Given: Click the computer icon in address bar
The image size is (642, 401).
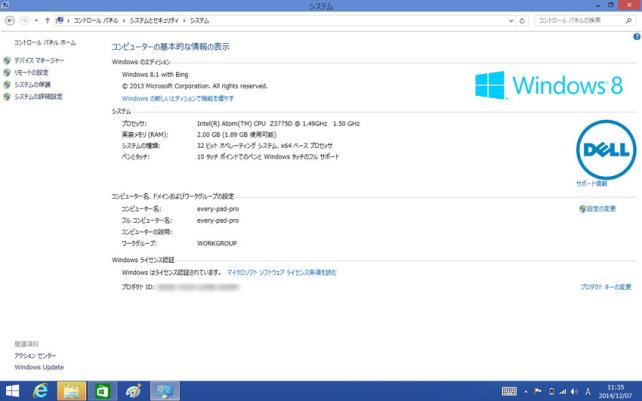Looking at the screenshot, I should point(60,20).
